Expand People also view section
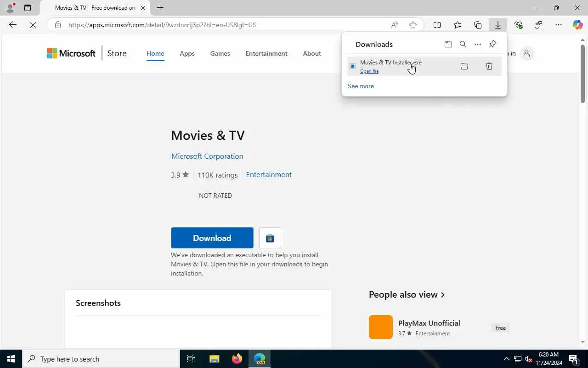 (407, 294)
